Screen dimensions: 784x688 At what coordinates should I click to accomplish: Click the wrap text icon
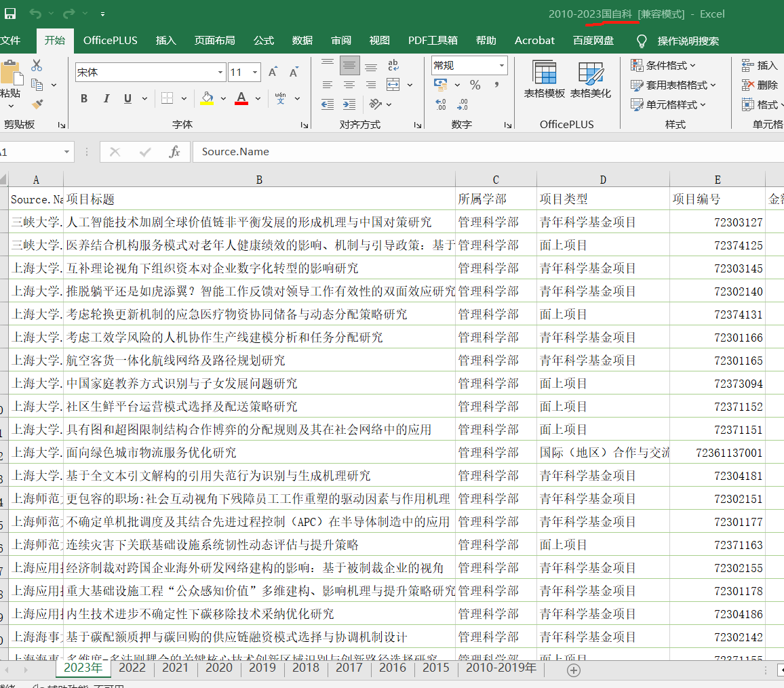[393, 65]
